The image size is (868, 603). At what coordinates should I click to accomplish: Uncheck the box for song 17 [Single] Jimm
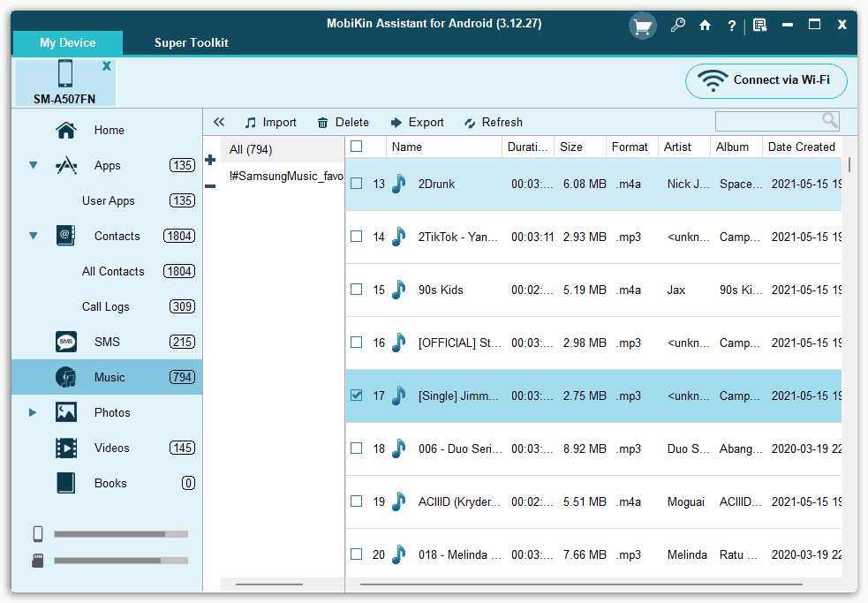pos(357,396)
